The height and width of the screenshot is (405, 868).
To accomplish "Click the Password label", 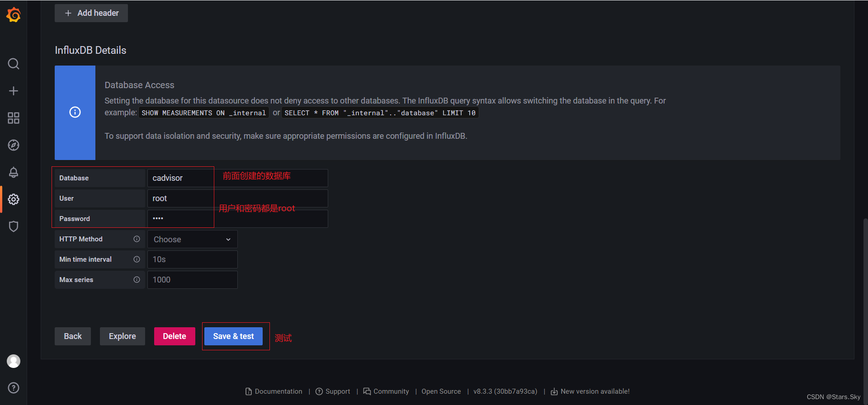I will click(x=75, y=219).
